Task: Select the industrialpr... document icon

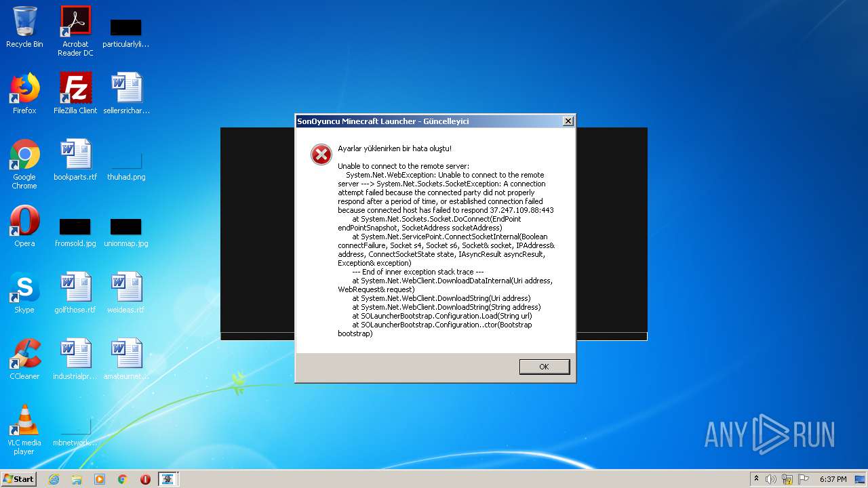Action: coord(75,359)
